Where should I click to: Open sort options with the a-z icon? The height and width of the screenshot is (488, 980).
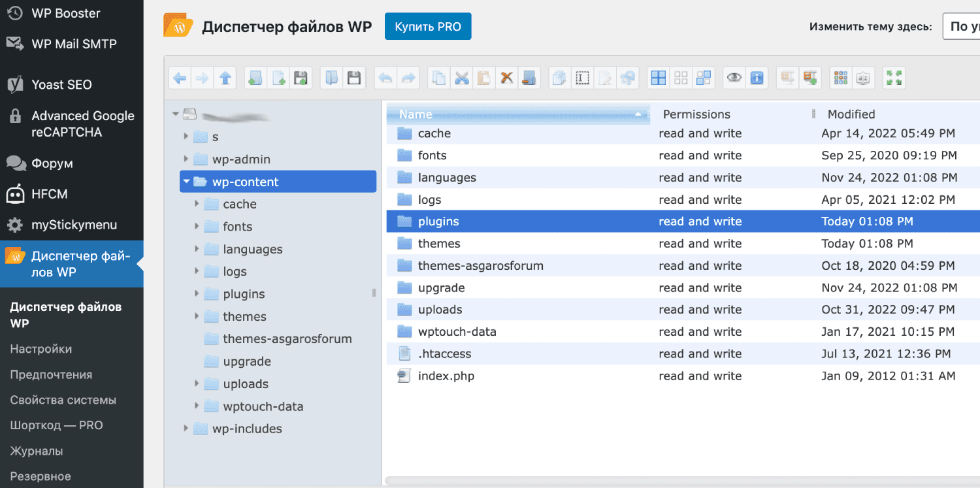[x=864, y=78]
